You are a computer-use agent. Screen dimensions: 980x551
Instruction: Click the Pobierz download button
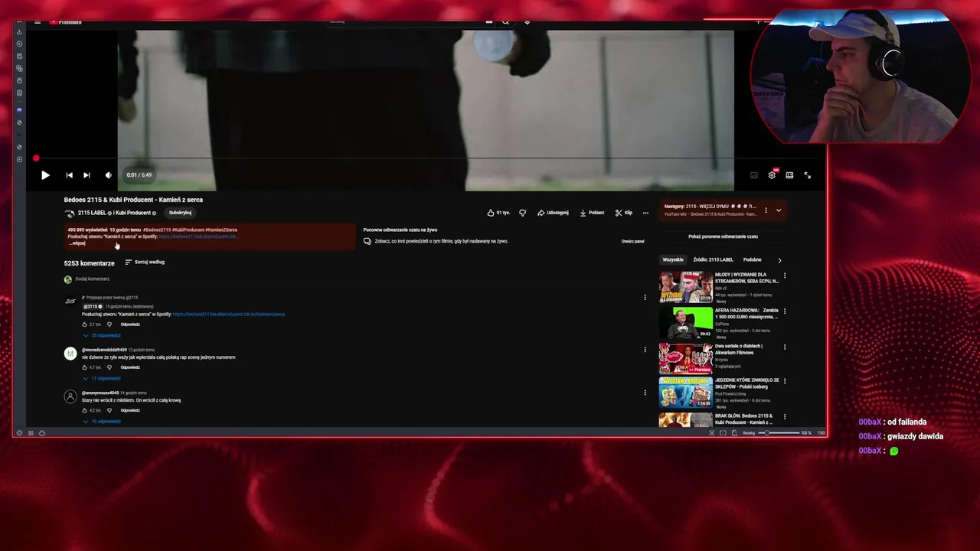click(x=592, y=213)
